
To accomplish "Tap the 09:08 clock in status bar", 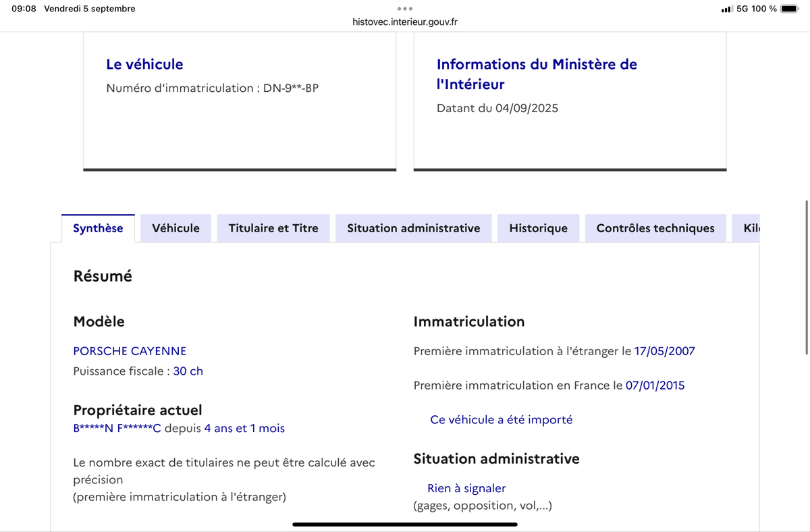I will 24,9.
